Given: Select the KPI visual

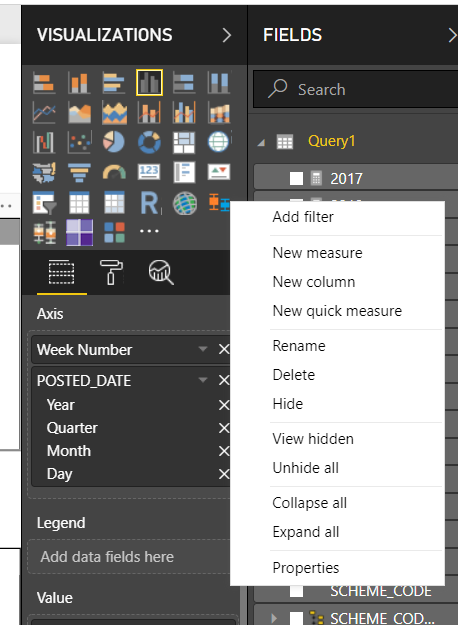Looking at the screenshot, I should [219, 172].
